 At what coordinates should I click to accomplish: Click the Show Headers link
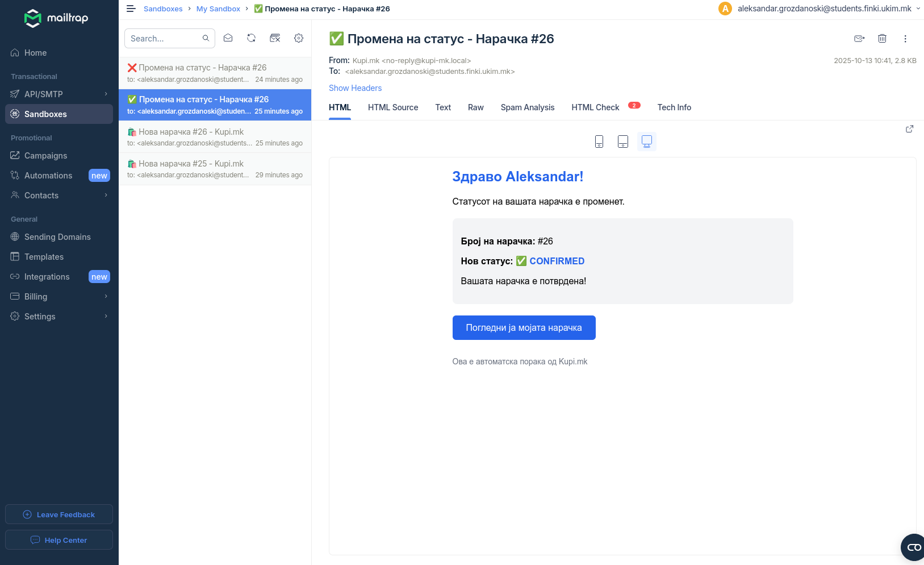point(355,88)
